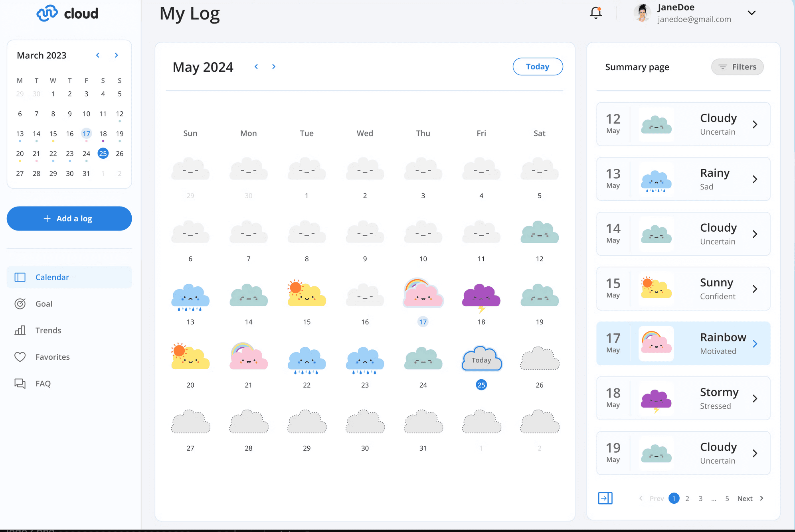Screen dimensions: 795x532
Task: Click date number 17 in May calendar
Action: click(423, 322)
